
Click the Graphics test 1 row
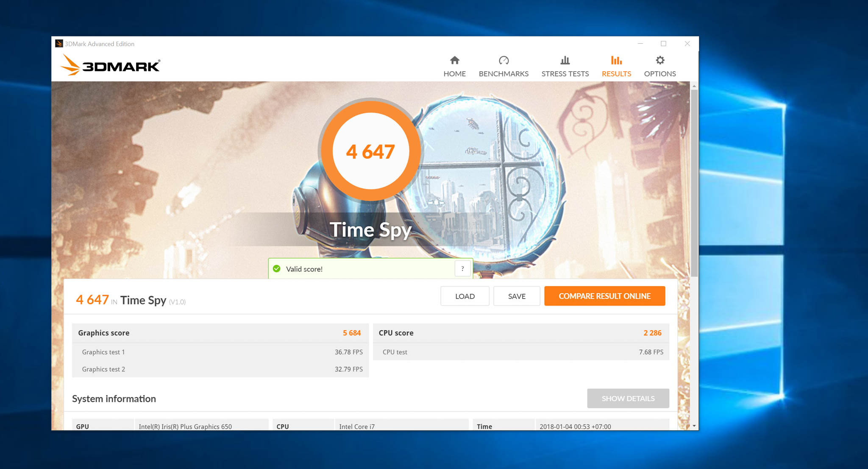point(220,352)
